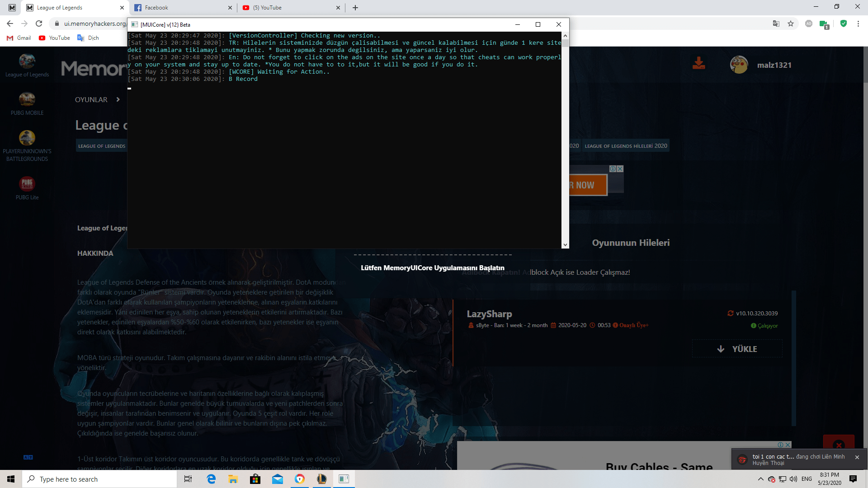The height and width of the screenshot is (488, 868).
Task: Close the ad banner with X icon
Action: pyautogui.click(x=620, y=169)
